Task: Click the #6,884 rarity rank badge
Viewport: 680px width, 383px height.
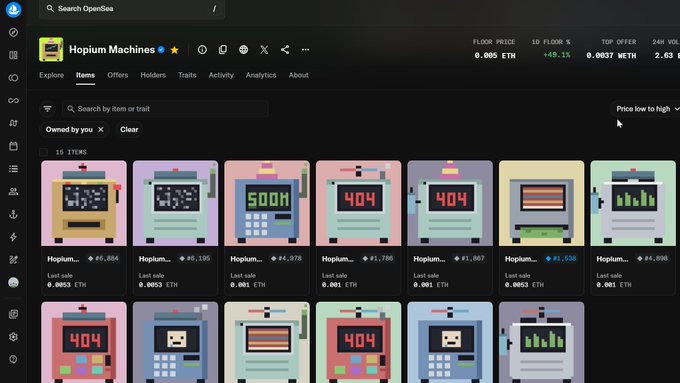Action: [103, 259]
